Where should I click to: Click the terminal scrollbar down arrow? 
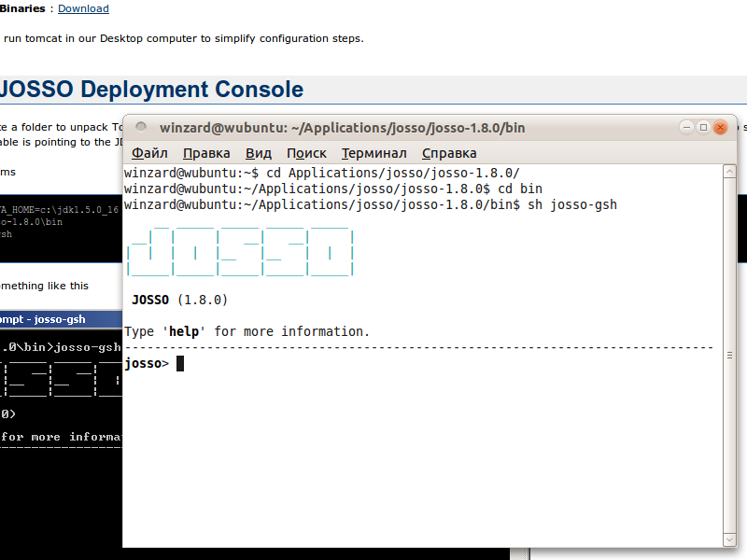tap(729, 539)
